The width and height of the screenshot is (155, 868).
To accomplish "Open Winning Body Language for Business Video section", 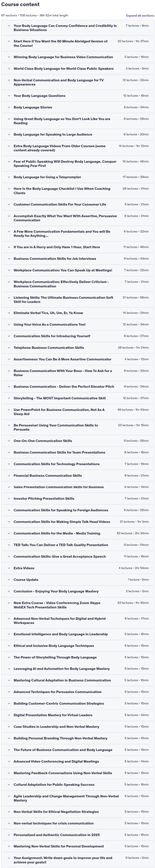I will pyautogui.click(x=78, y=57).
